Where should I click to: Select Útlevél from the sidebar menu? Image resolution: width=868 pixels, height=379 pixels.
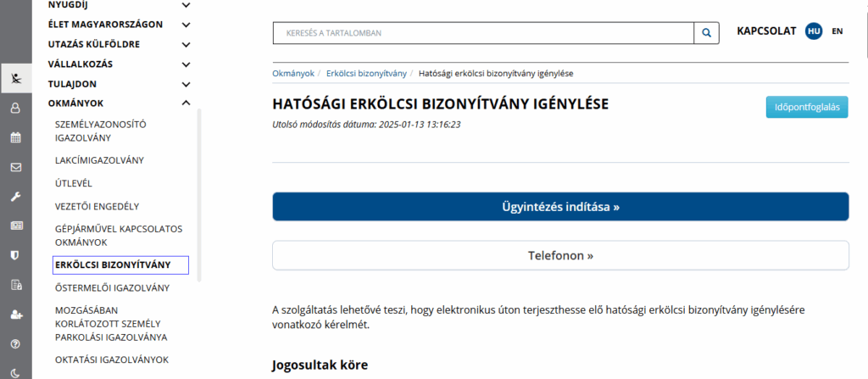point(73,183)
